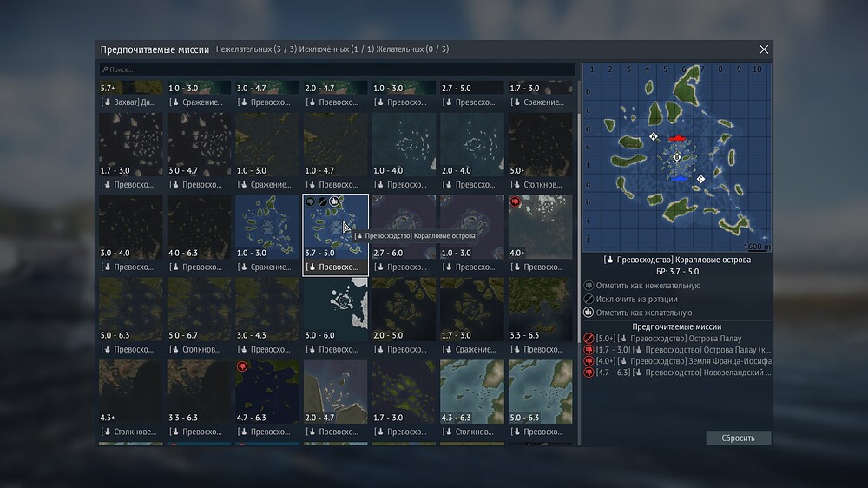Screen dimensions: 868x488
Task: Click dislike icon on the highlighted Coral Islands tile
Action: click(310, 201)
